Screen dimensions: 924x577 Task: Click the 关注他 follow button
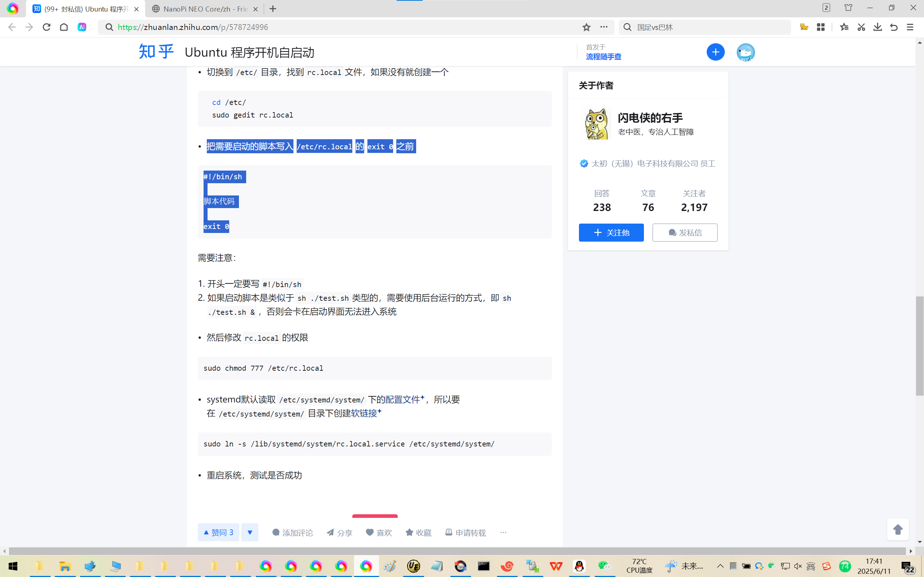(611, 232)
